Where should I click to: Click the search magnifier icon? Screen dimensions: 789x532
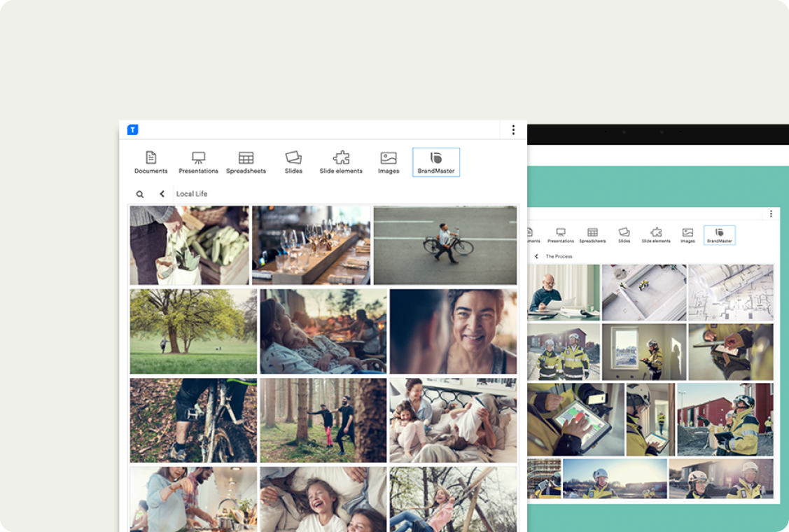140,195
